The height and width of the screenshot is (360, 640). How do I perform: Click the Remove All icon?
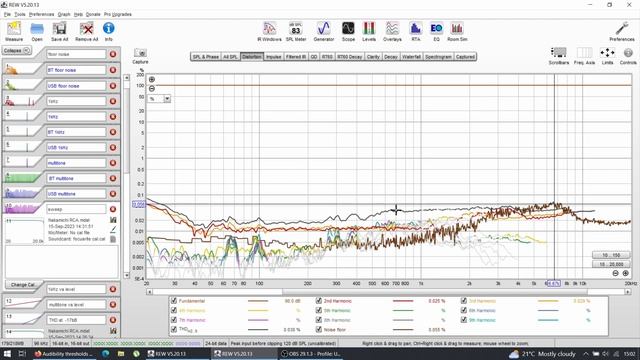click(87, 31)
